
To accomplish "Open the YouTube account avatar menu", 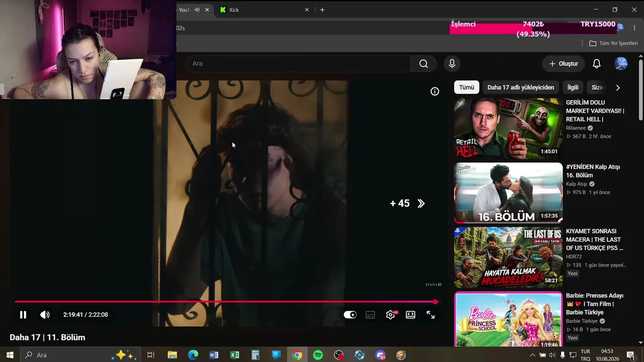I will 621,64.
